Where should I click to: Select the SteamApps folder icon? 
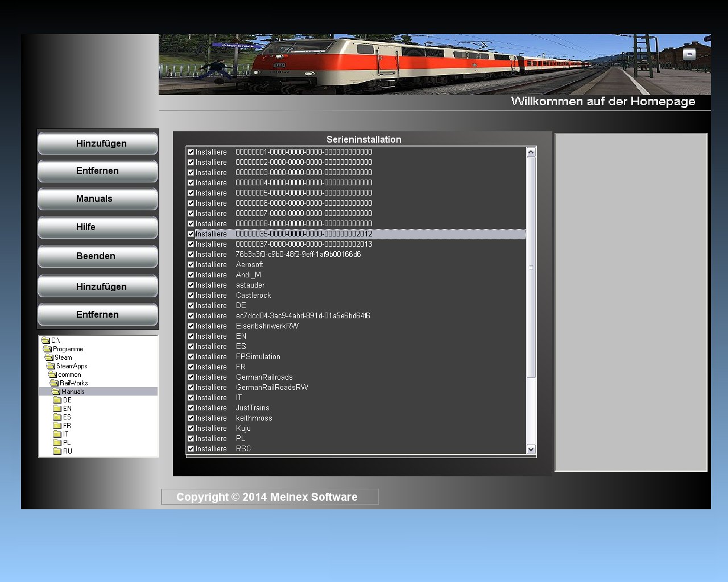tap(51, 366)
